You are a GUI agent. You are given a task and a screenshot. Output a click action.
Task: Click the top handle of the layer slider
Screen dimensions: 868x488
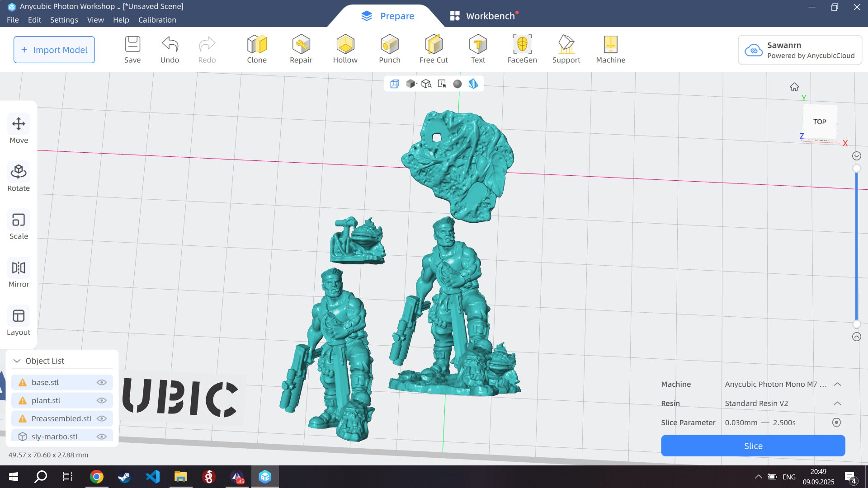[x=856, y=169]
